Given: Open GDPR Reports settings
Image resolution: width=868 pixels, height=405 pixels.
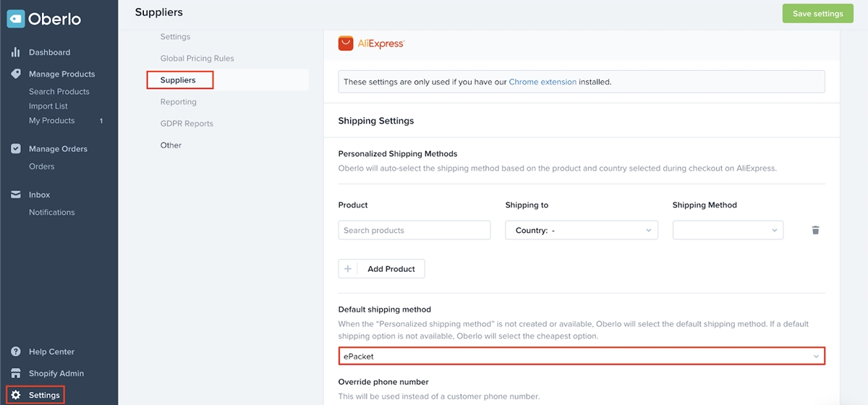Looking at the screenshot, I should (187, 123).
